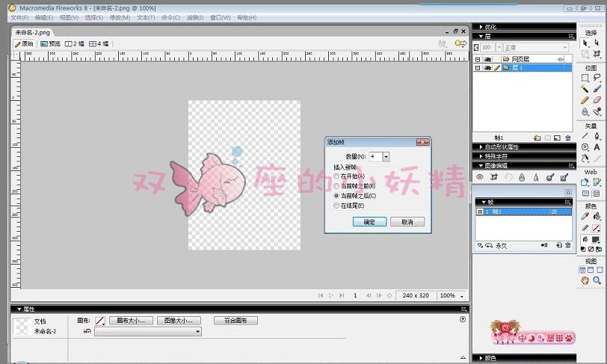Collapse the image editing panel
607x364 pixels.
point(481,165)
